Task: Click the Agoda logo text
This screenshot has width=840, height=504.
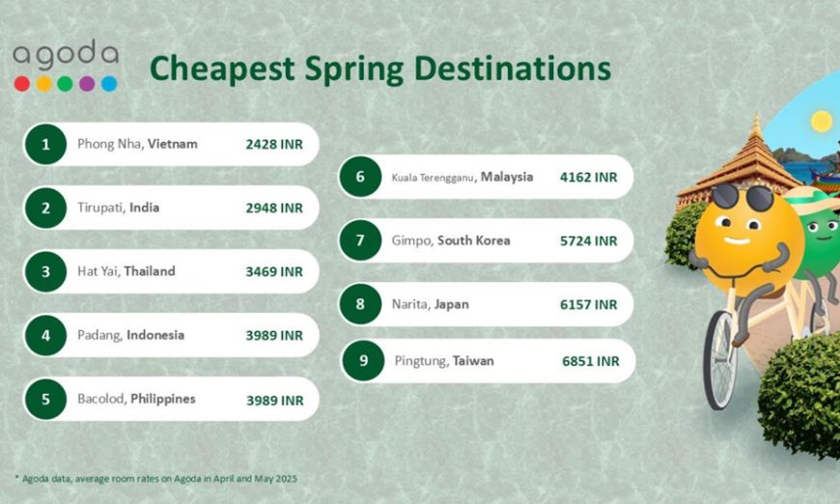Action: tap(66, 54)
